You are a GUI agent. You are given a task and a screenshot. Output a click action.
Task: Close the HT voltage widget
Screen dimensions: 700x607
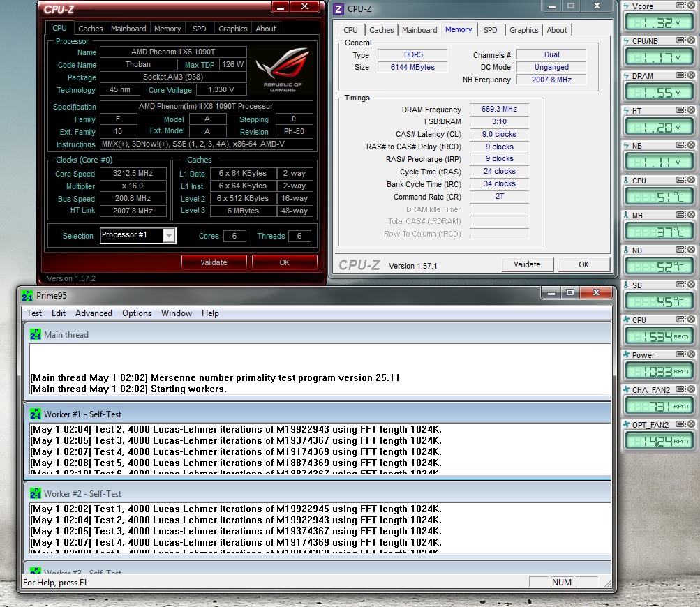[691, 110]
